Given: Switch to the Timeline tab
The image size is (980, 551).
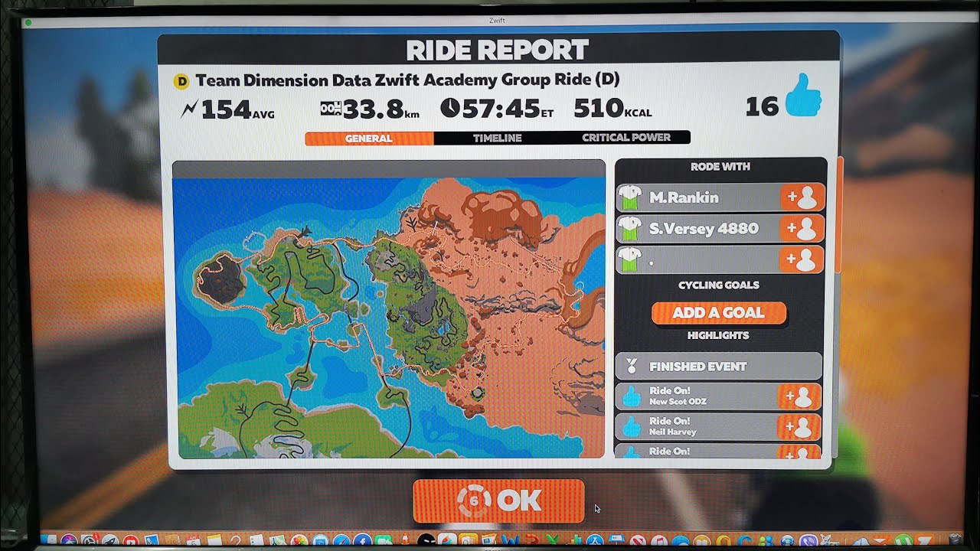Looking at the screenshot, I should 497,139.
